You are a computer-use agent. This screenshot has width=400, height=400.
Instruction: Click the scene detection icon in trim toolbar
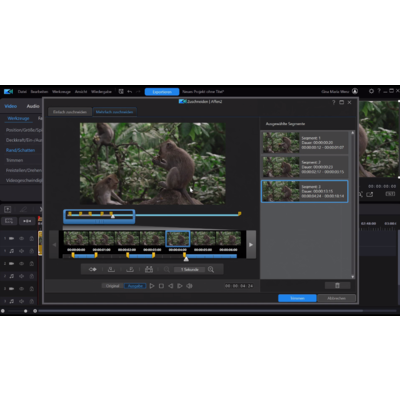(x=149, y=269)
